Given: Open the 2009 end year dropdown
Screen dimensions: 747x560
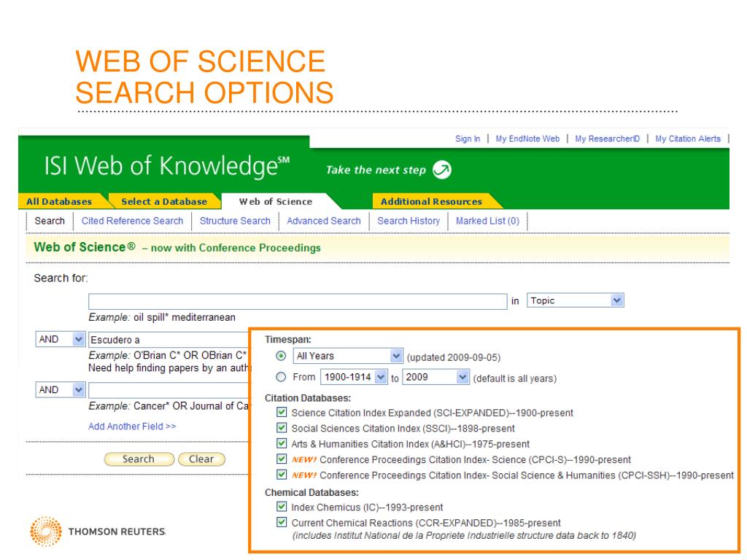Looking at the screenshot, I should tap(436, 377).
